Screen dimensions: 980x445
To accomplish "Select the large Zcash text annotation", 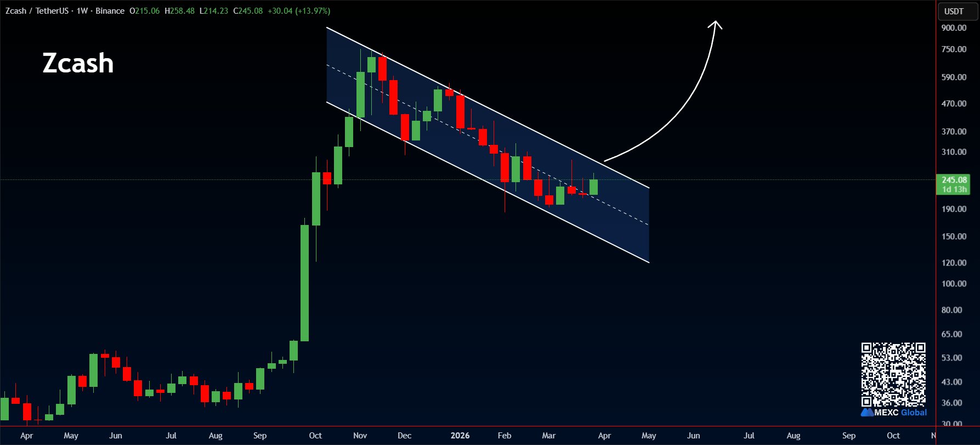I will coord(78,64).
